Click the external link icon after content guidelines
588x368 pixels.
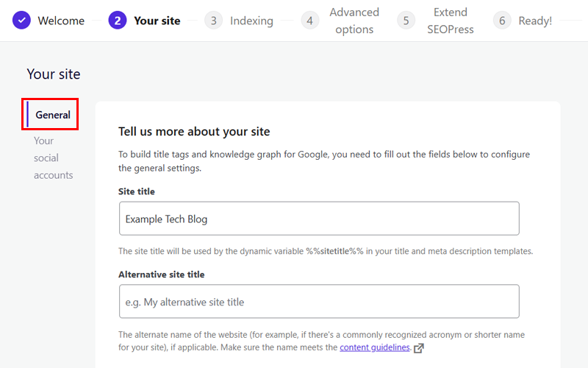pyautogui.click(x=419, y=348)
